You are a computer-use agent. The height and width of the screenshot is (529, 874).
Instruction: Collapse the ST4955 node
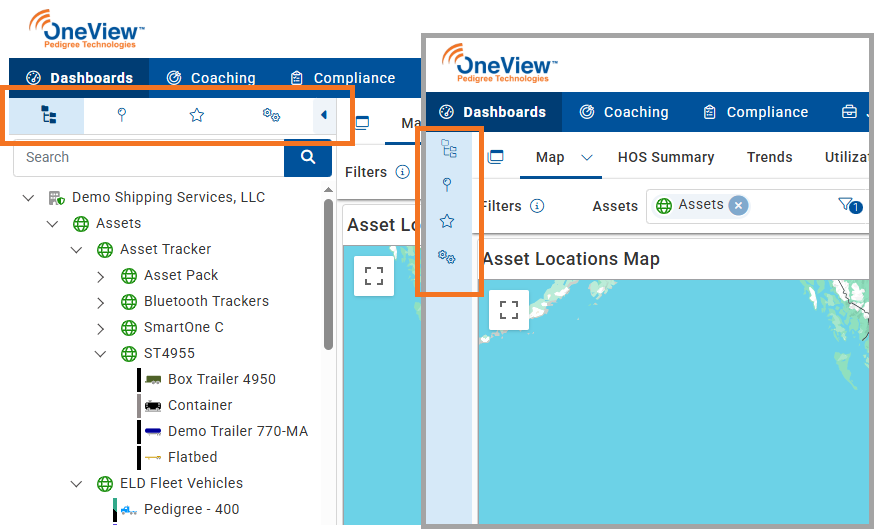[x=100, y=353]
